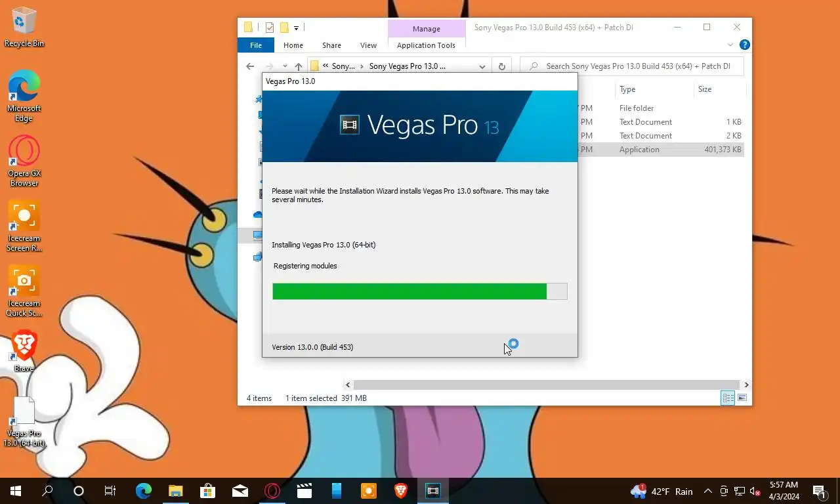Open Edge from the taskbar
This screenshot has height=504, width=840.
(x=143, y=491)
